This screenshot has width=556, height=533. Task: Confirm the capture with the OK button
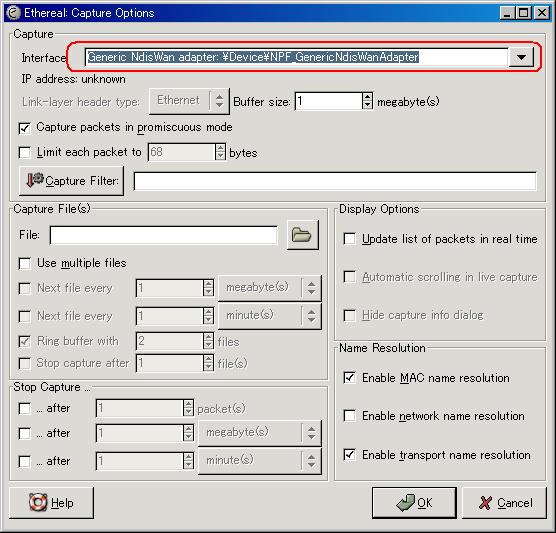(414, 503)
